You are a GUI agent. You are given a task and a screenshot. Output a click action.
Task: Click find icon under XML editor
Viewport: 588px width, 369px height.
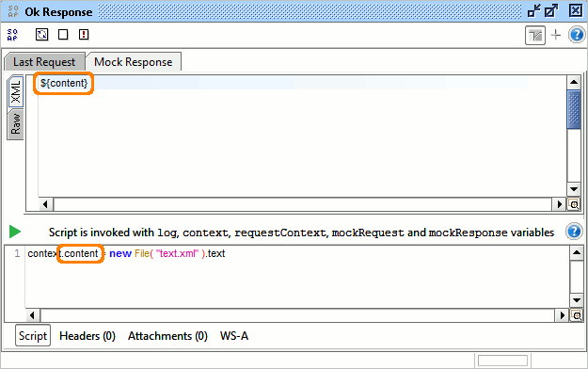click(574, 204)
